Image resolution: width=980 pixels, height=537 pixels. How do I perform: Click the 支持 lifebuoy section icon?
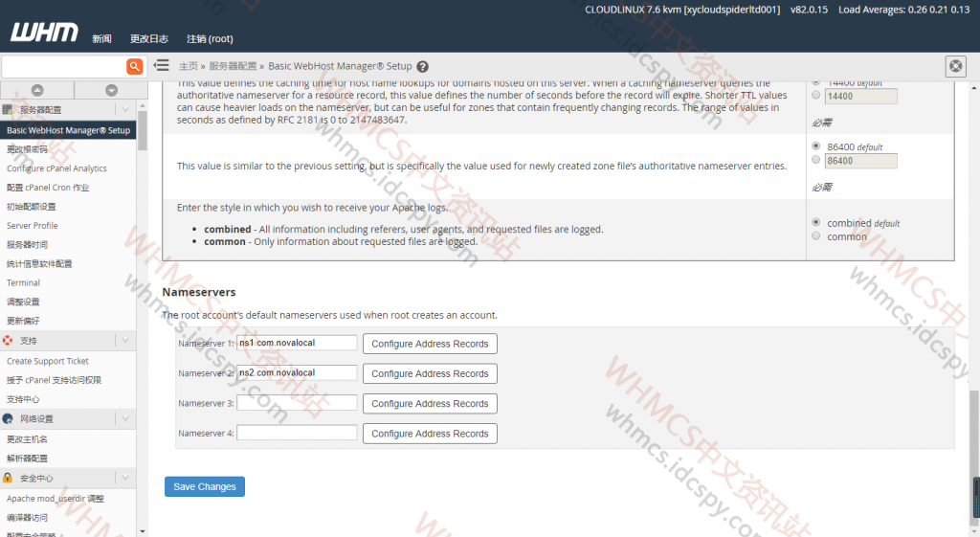tap(8, 340)
